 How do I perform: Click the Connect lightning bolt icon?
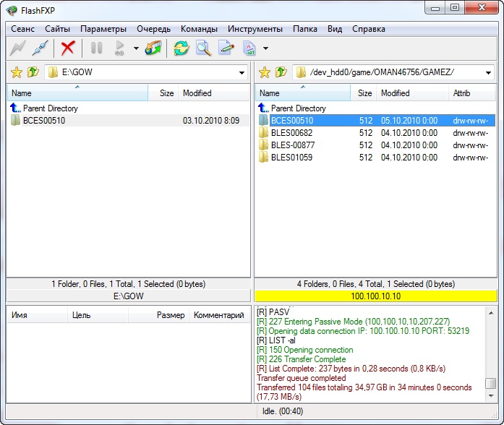(x=17, y=48)
